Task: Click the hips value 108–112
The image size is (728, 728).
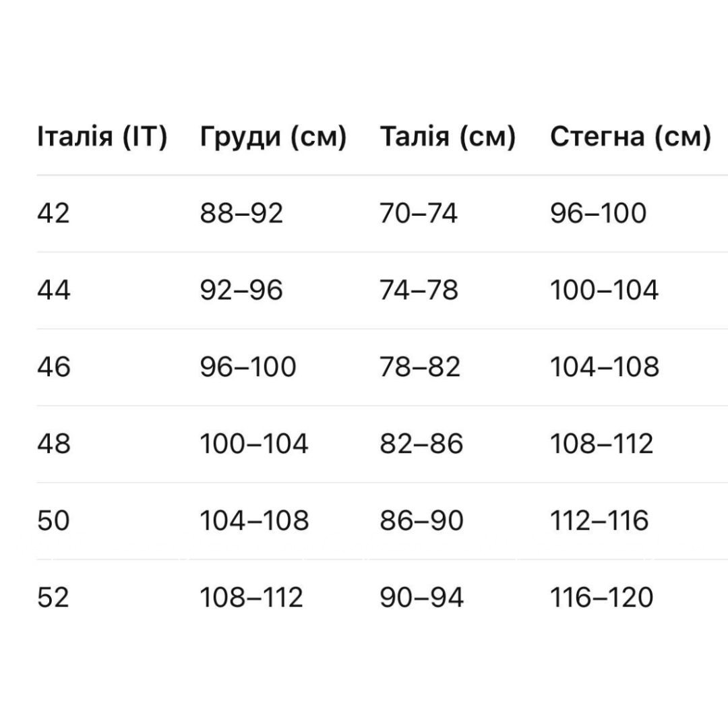Action: click(x=601, y=444)
